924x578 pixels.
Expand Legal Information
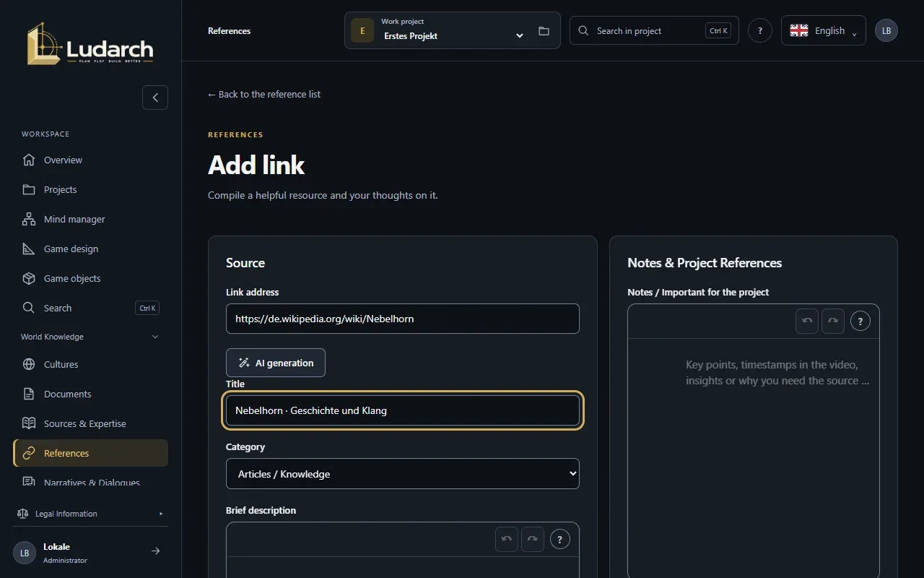pyautogui.click(x=90, y=514)
